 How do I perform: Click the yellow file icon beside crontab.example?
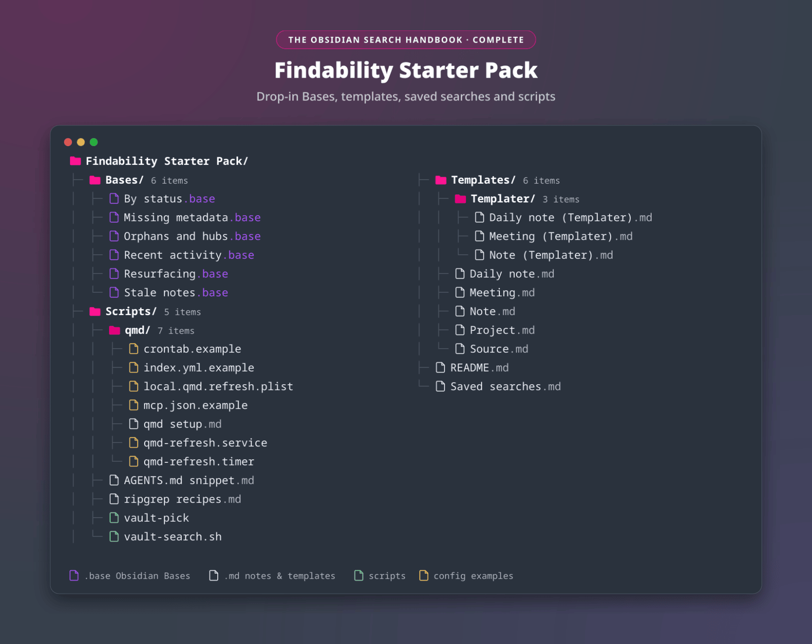tap(133, 349)
